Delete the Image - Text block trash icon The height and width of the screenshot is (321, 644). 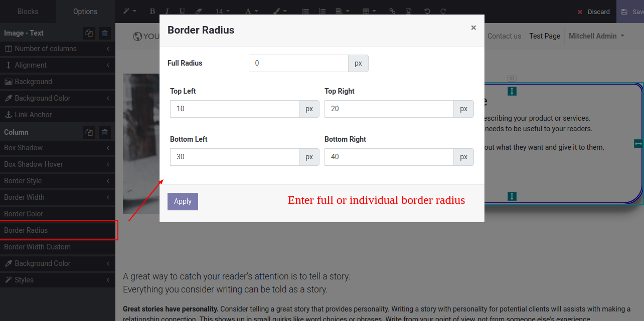click(105, 33)
